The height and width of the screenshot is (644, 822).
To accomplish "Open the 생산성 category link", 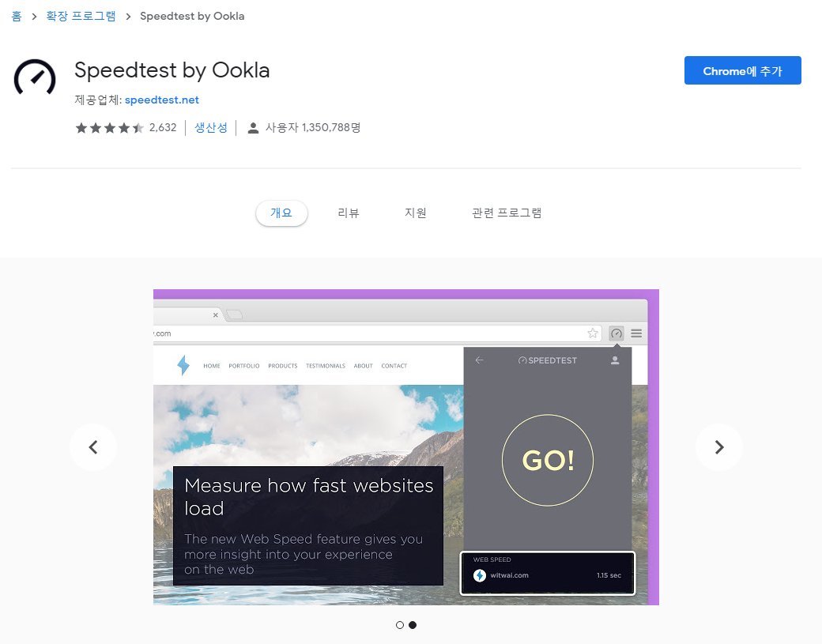I will (x=211, y=128).
